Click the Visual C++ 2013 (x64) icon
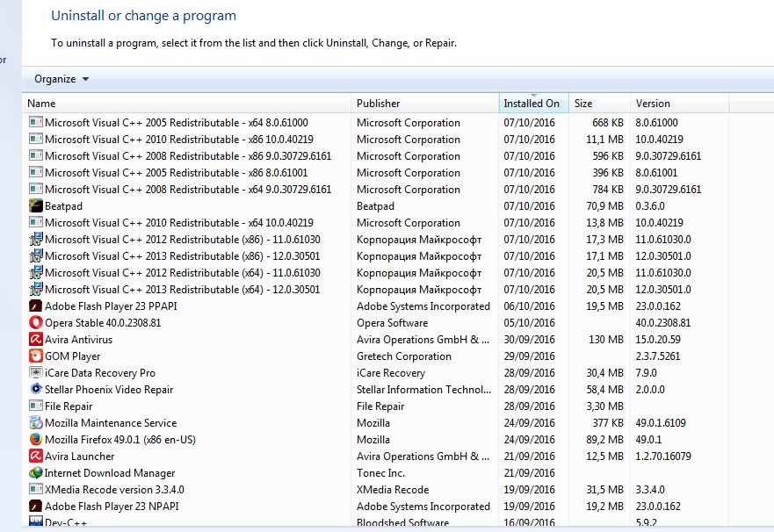 [35, 289]
